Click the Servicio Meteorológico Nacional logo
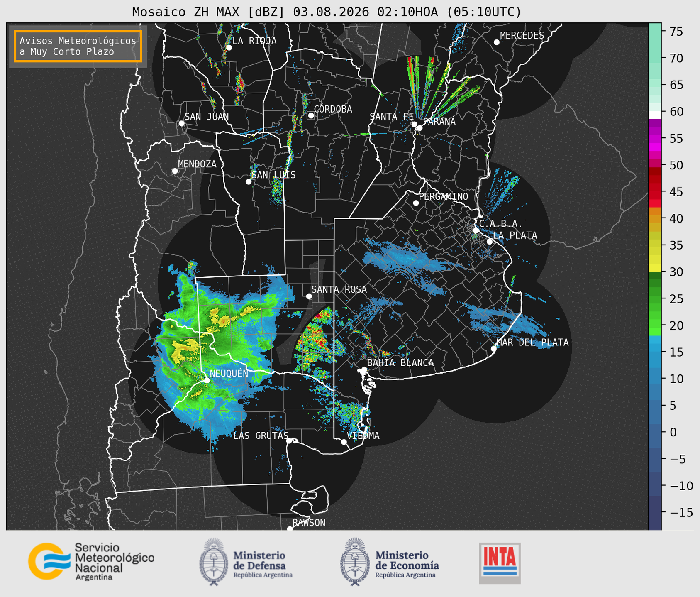 click(91, 561)
